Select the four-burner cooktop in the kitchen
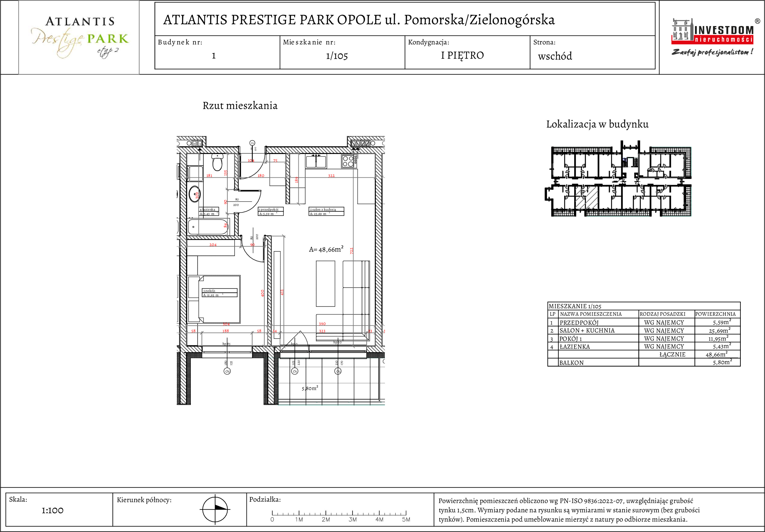The width and height of the screenshot is (765, 532). 349,161
